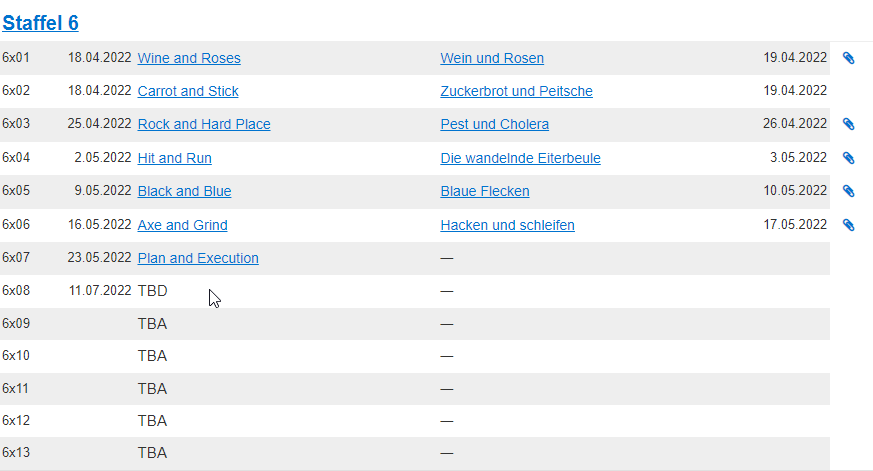The image size is (873, 471).
Task: Click the Blaue Flecken title link
Action: coord(484,191)
